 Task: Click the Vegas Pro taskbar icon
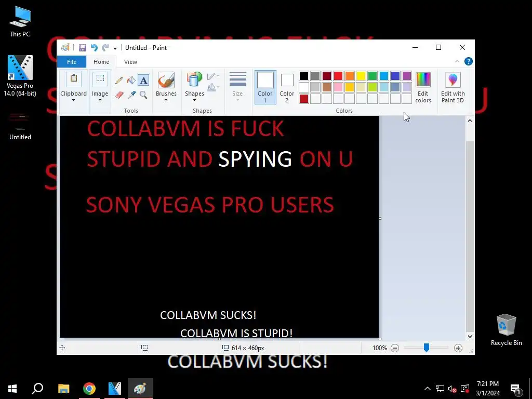(x=115, y=389)
